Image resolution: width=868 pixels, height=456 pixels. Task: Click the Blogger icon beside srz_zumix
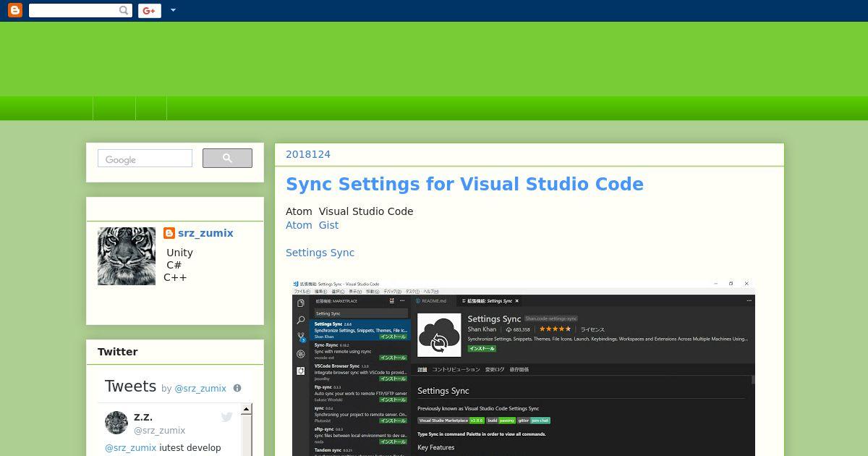click(169, 233)
